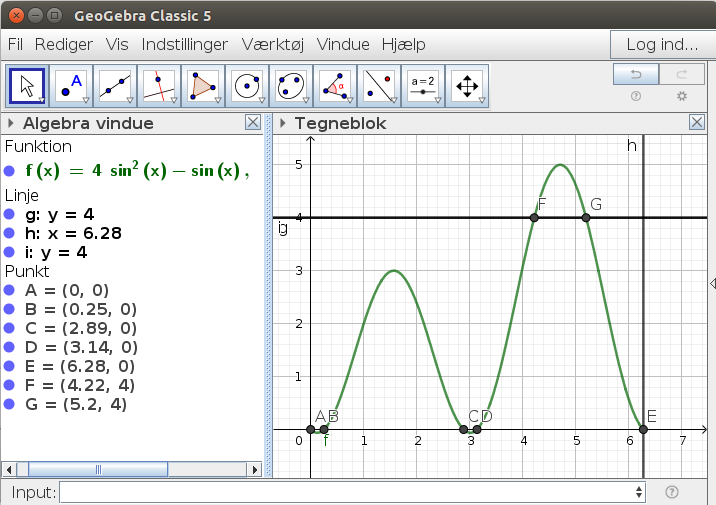Select point F on the graph
This screenshot has width=716, height=505.
534,218
